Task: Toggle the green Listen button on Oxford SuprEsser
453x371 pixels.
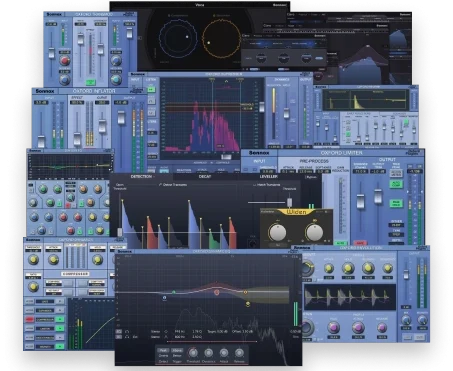Action: (151, 89)
